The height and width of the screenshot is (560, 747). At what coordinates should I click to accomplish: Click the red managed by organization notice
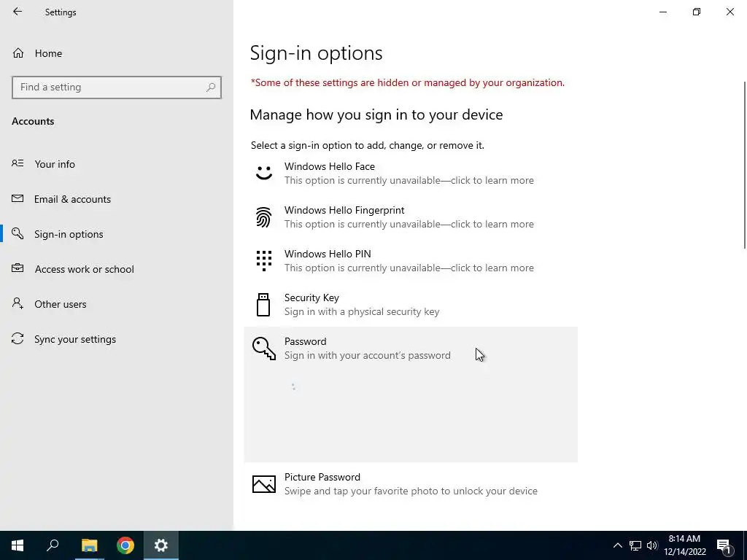pos(408,83)
